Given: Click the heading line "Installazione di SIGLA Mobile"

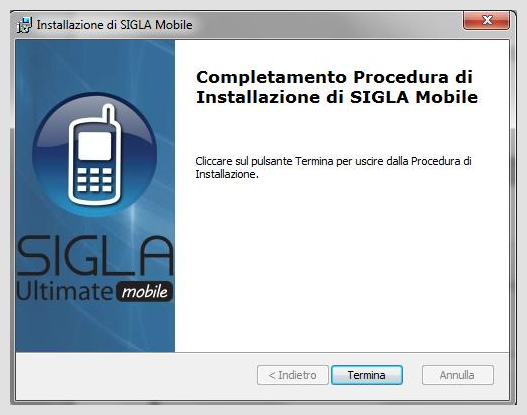Looking at the screenshot, I should 337,97.
